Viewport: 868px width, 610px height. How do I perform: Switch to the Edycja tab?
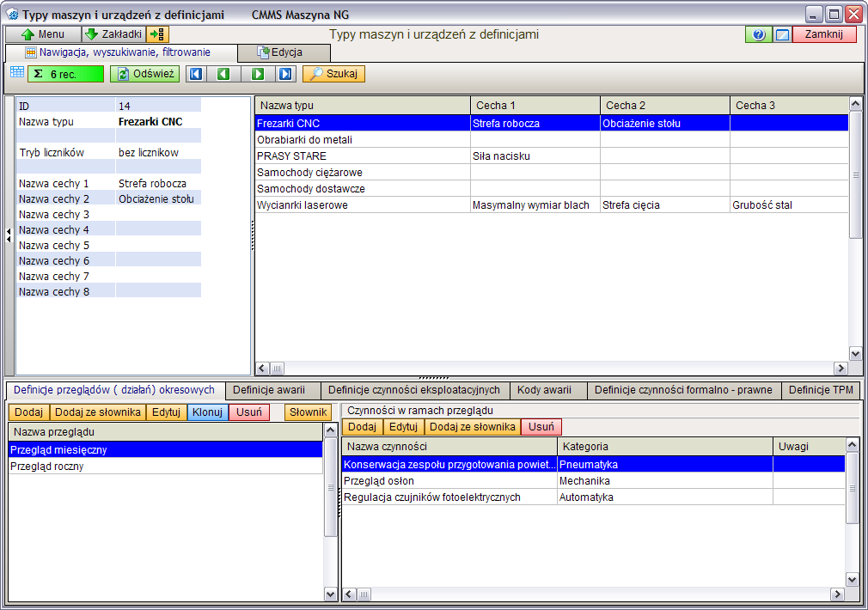(x=284, y=52)
